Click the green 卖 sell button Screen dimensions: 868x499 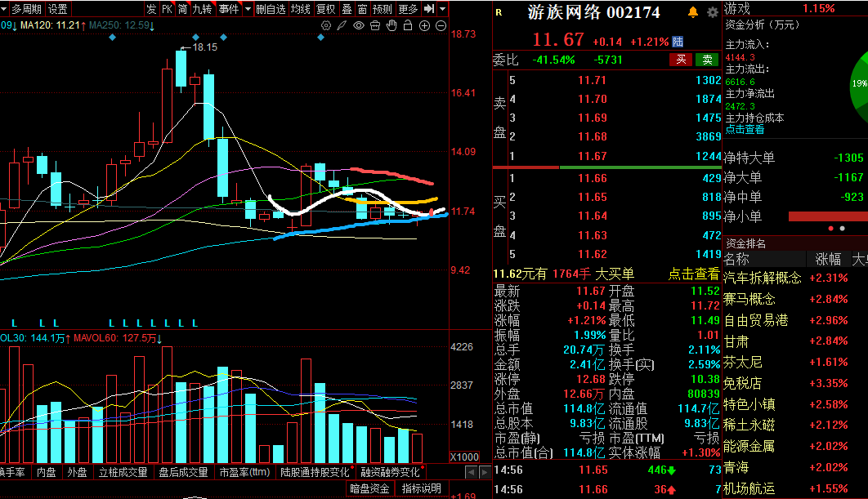tap(707, 60)
